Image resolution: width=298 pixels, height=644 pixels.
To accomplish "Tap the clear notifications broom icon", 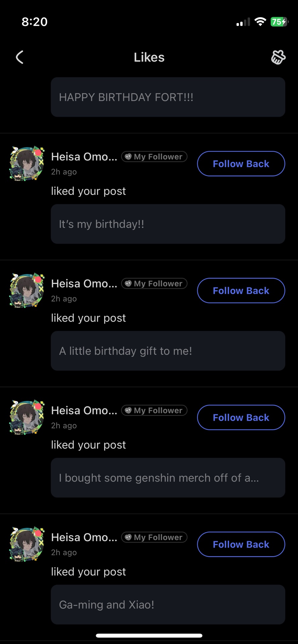I will click(278, 57).
